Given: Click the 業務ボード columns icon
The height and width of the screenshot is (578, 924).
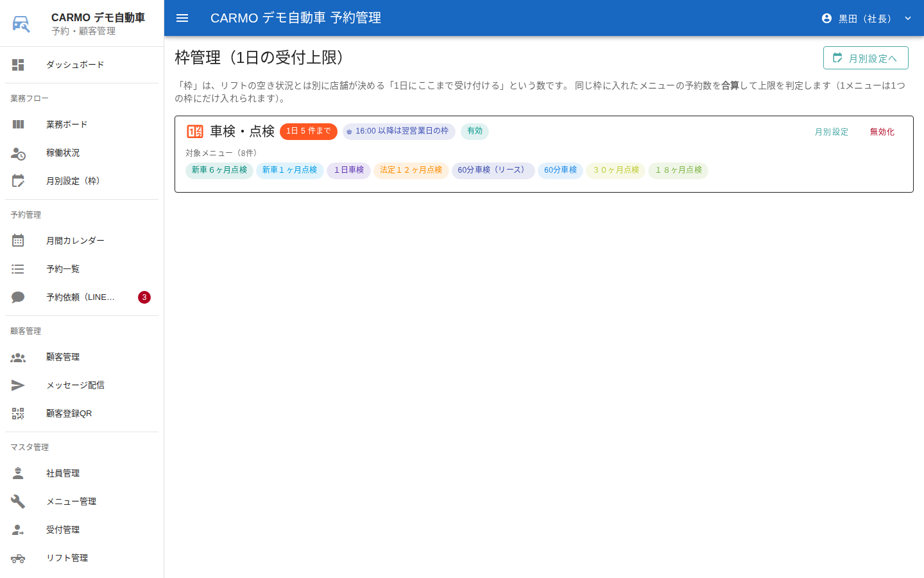Looking at the screenshot, I should point(18,125).
